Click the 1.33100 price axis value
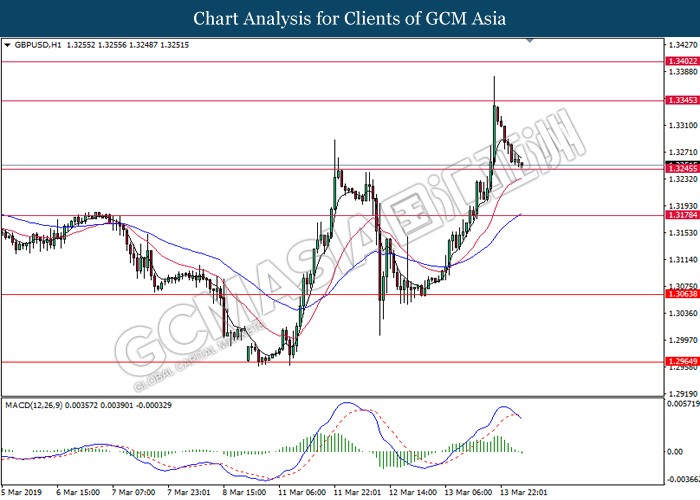The image size is (700, 500). coord(683,125)
